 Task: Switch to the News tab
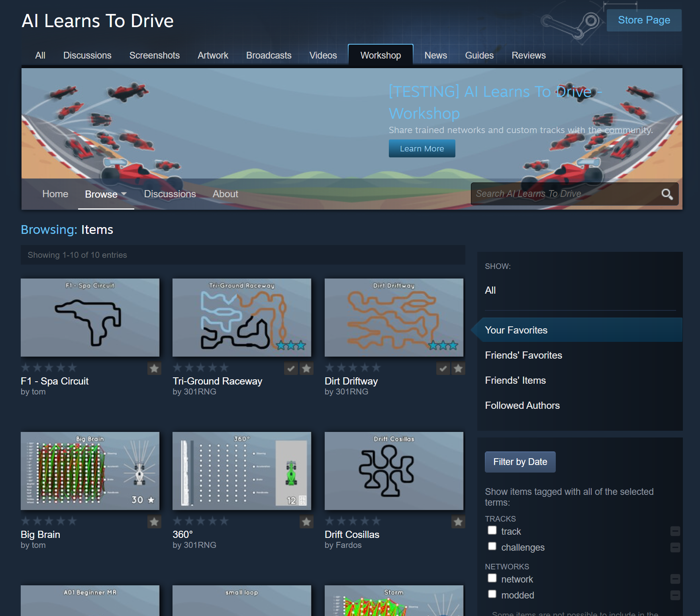click(x=435, y=55)
